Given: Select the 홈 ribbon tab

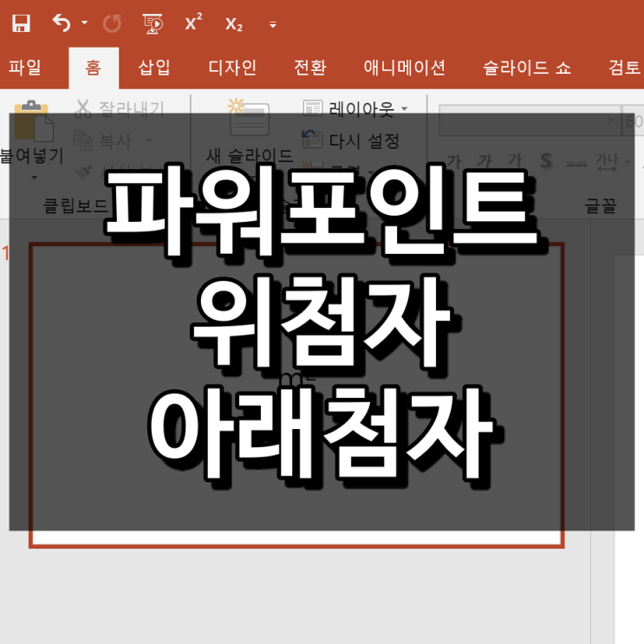Looking at the screenshot, I should 94,68.
